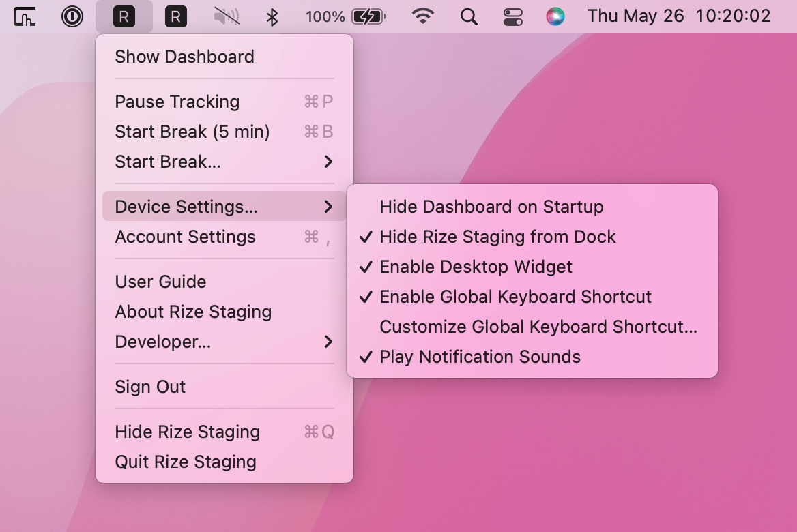Toggle Enable Global Keyboard Shortcut
The width and height of the screenshot is (797, 532).
pos(532,297)
